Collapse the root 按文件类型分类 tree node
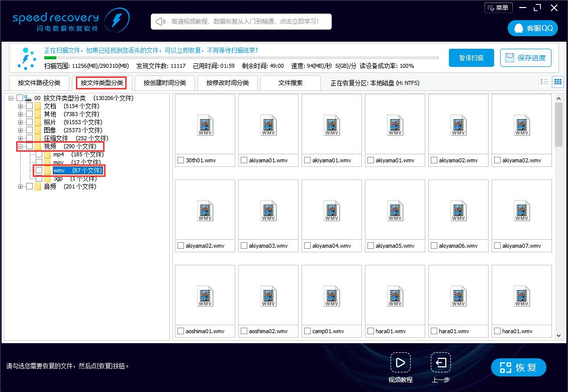The height and width of the screenshot is (392, 568). click(11, 98)
